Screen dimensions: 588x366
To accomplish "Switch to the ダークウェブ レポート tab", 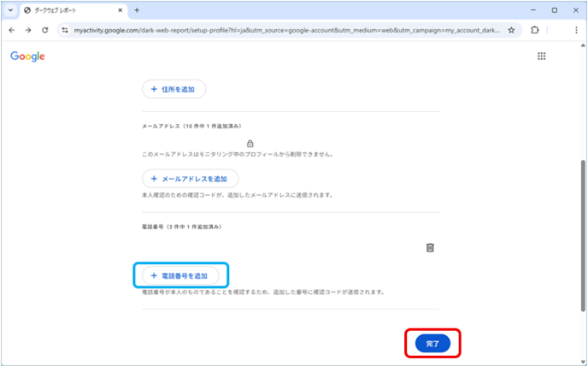I will [x=68, y=9].
